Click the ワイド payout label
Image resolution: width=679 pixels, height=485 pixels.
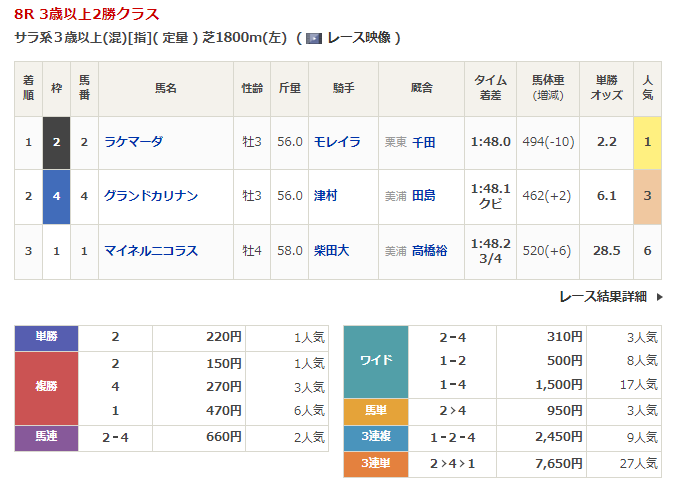pyautogui.click(x=376, y=361)
